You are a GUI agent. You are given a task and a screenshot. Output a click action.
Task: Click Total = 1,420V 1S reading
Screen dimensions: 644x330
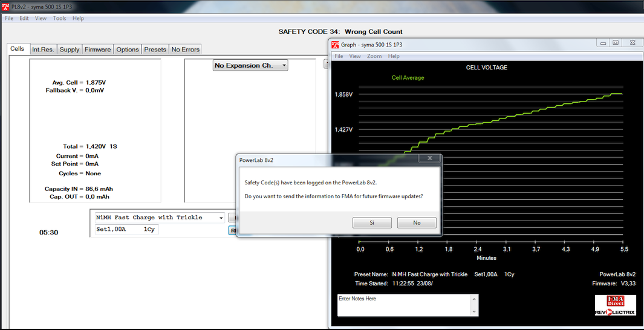coord(90,146)
